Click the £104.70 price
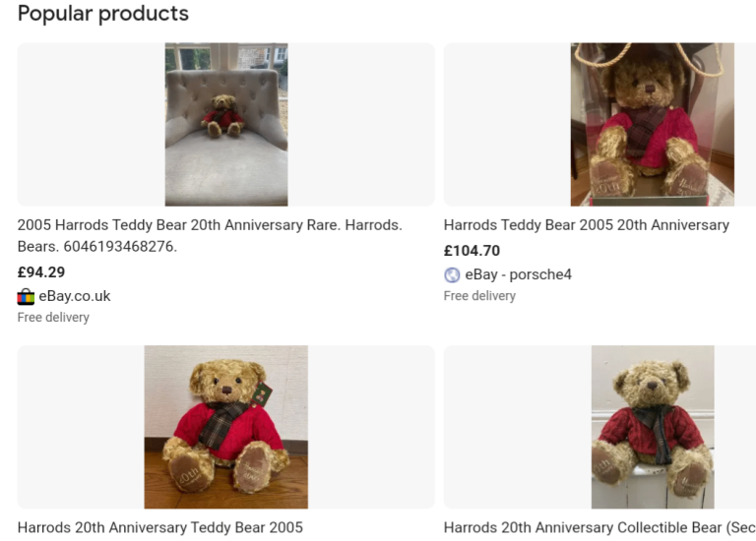Screen dimensions: 756x541 click(x=472, y=251)
